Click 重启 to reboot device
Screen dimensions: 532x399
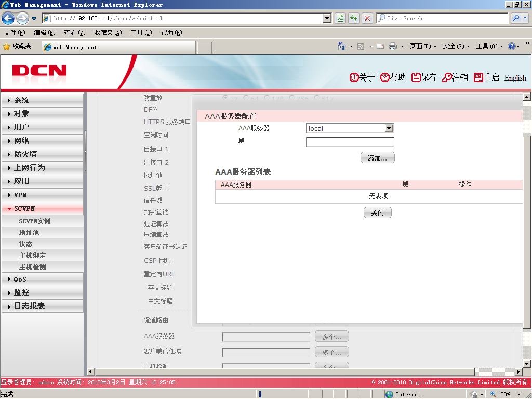pos(486,78)
